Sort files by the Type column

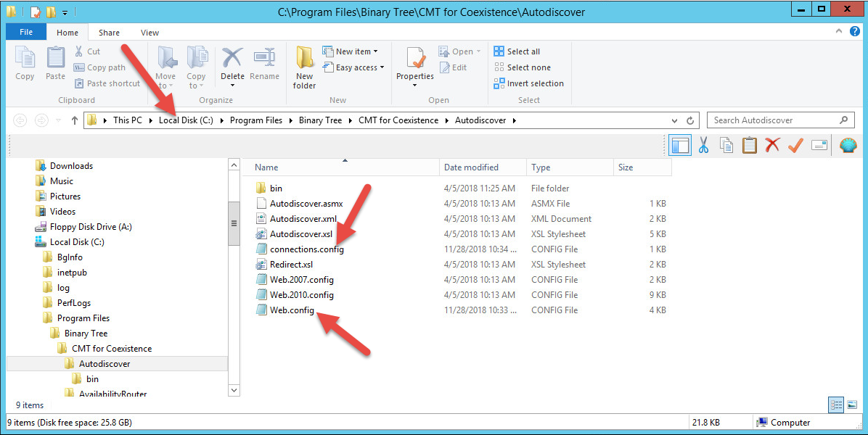(570, 167)
